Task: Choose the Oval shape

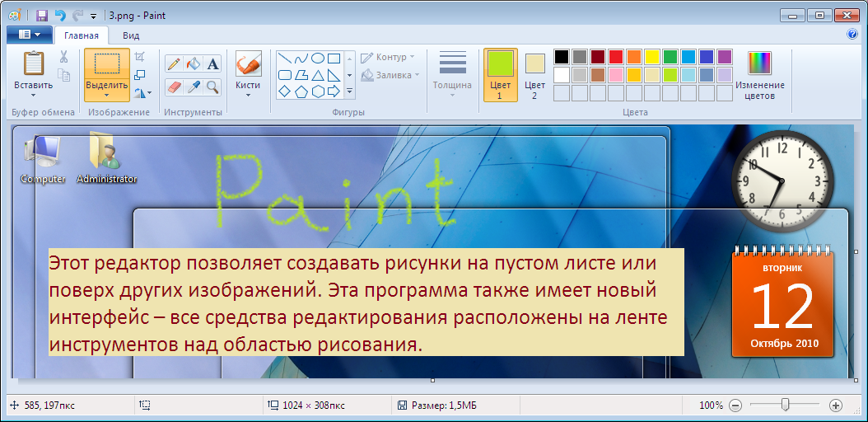Action: click(318, 59)
